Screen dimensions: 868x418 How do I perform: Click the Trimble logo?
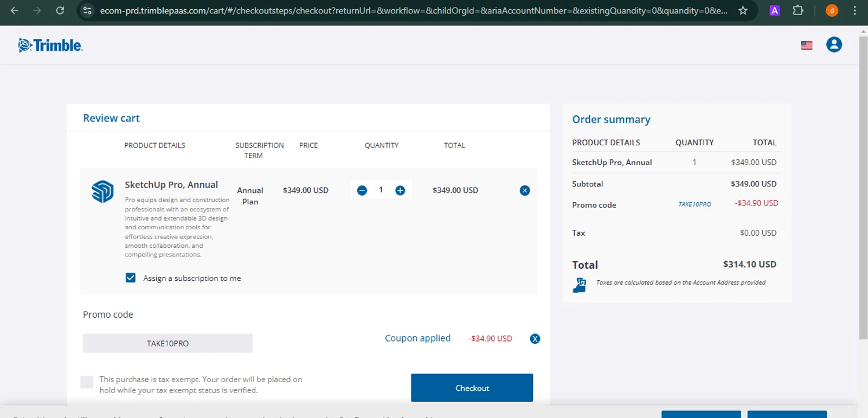(x=50, y=45)
